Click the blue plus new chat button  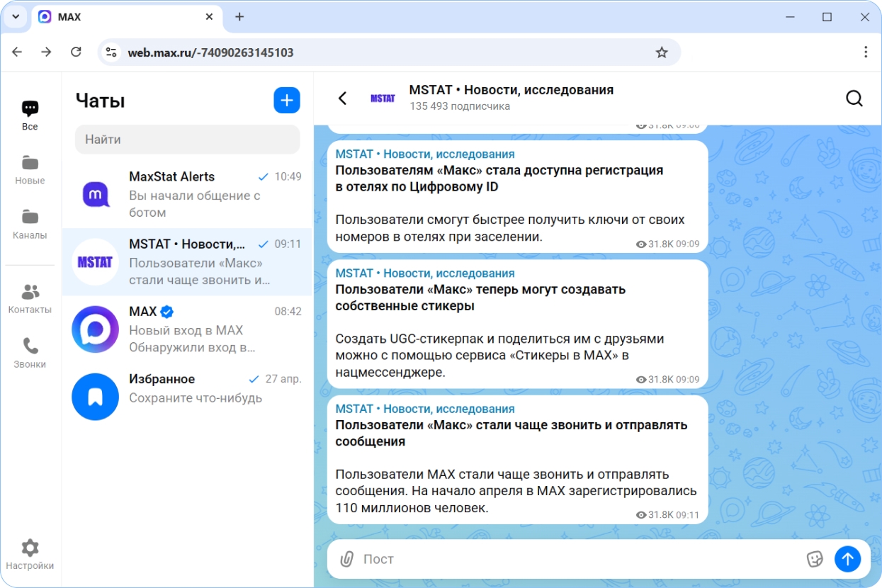coord(287,101)
